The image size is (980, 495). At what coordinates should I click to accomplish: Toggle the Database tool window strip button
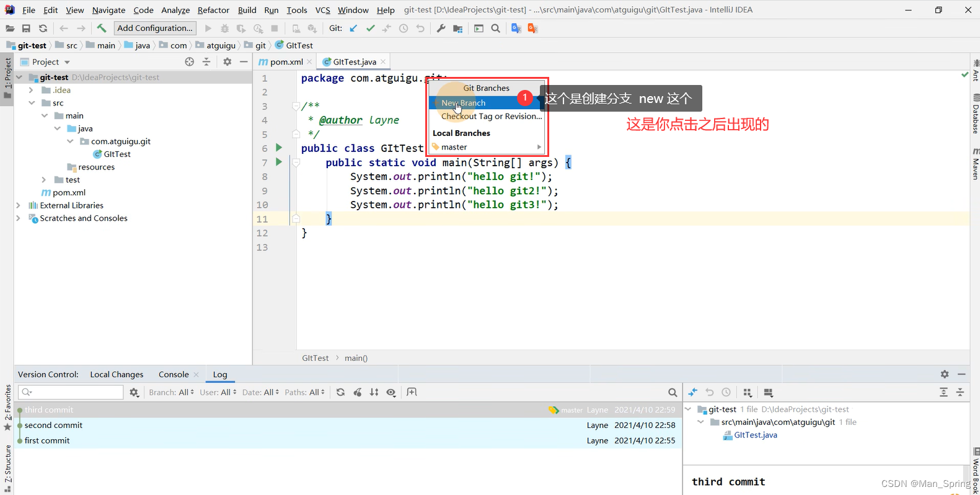[975, 114]
